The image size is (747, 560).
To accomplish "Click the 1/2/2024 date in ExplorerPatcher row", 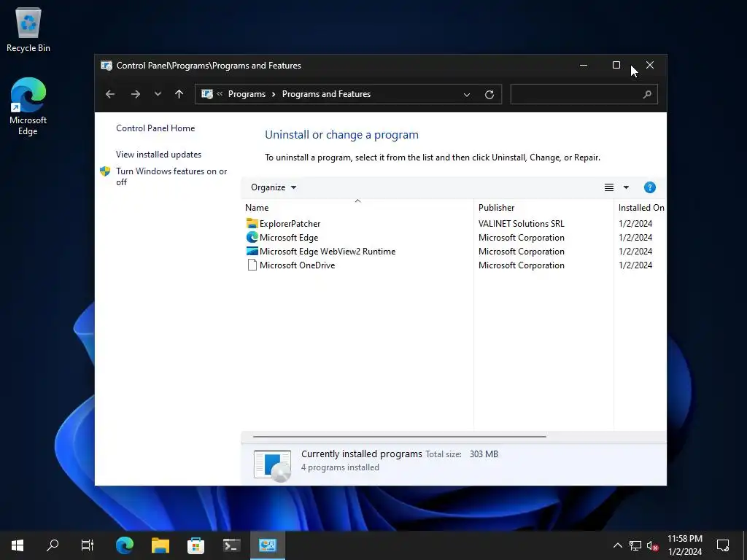I will (635, 223).
